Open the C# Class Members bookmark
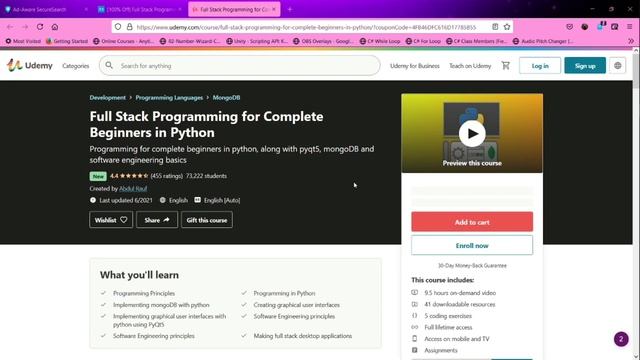The image size is (640, 360). point(477,41)
